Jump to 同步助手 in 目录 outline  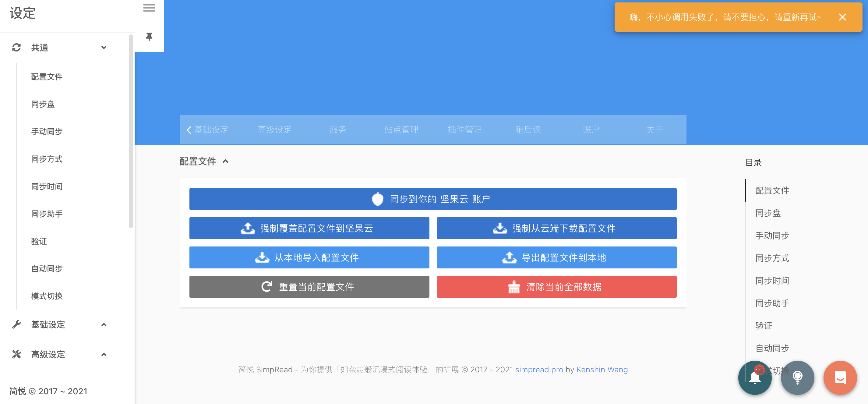[772, 303]
